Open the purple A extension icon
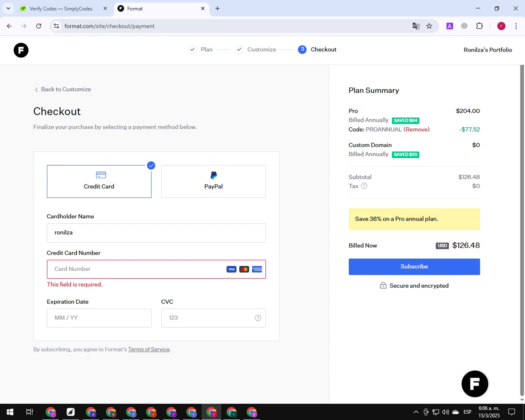The image size is (525, 420). 450,26
